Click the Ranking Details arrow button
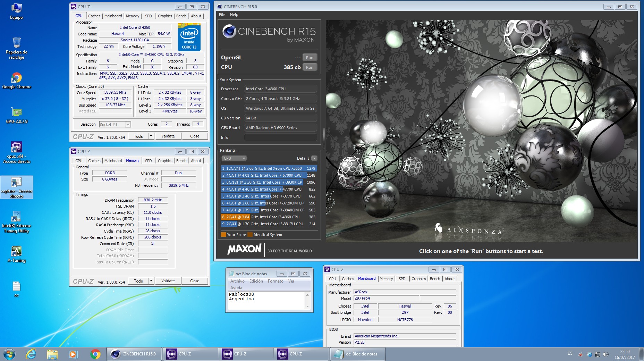Screen dimensions: 644x361 pos(314,158)
